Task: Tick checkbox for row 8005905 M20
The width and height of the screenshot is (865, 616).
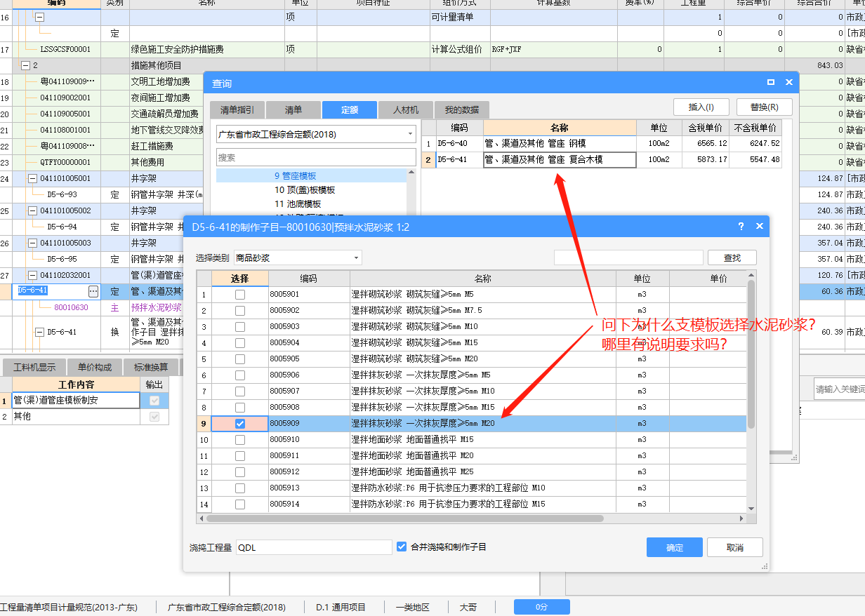Action: 240,359
